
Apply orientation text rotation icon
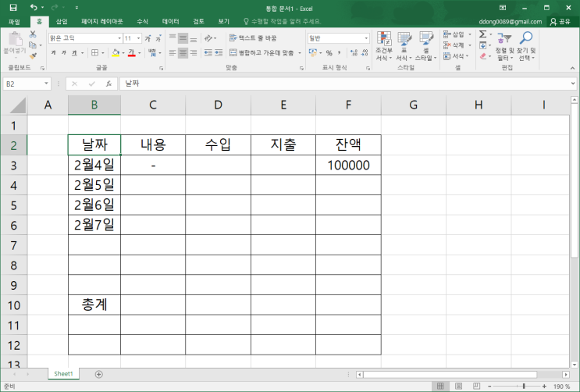[x=208, y=38]
